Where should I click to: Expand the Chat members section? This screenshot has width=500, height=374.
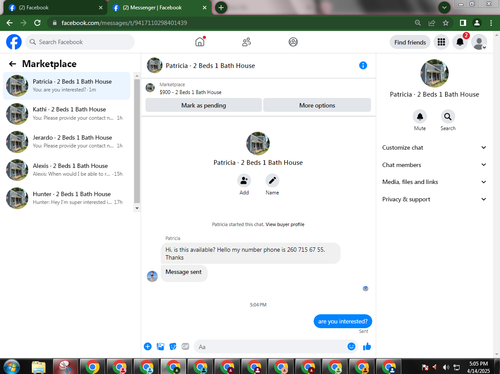[x=434, y=165]
